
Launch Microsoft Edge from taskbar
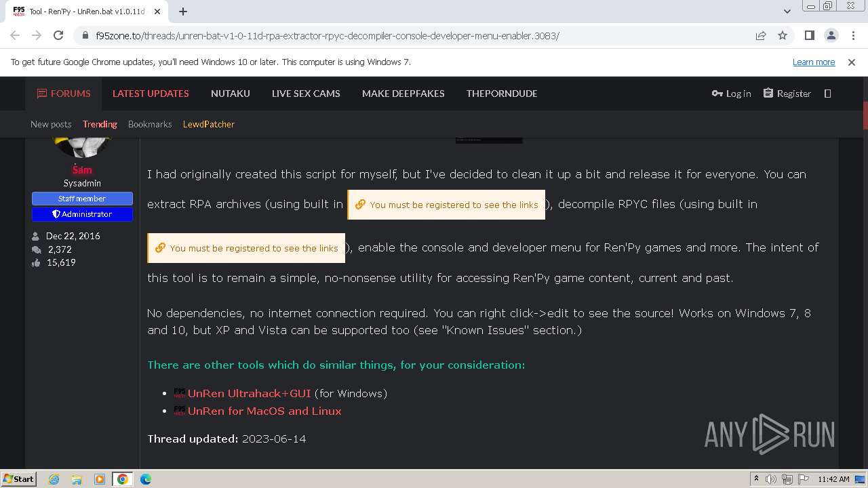[x=146, y=479]
